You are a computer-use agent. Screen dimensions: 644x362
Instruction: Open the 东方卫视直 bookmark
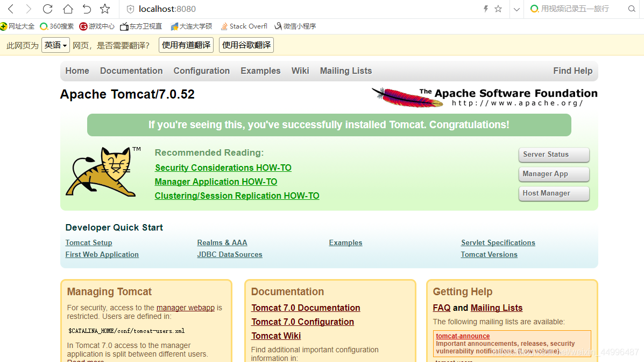[x=141, y=26]
